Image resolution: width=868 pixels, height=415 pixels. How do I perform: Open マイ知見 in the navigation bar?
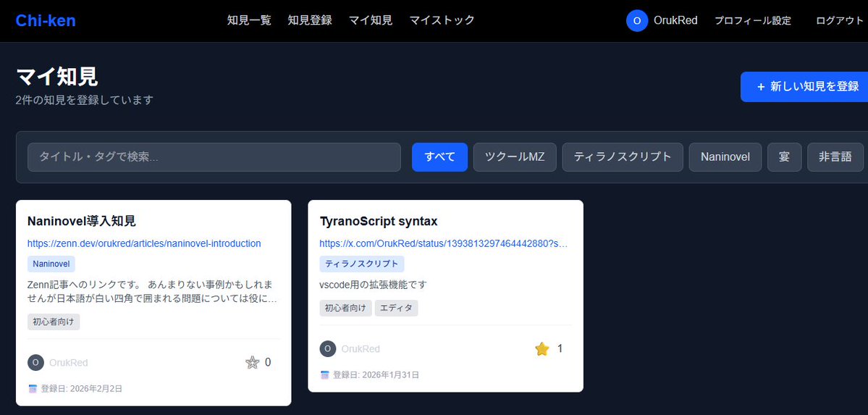371,20
